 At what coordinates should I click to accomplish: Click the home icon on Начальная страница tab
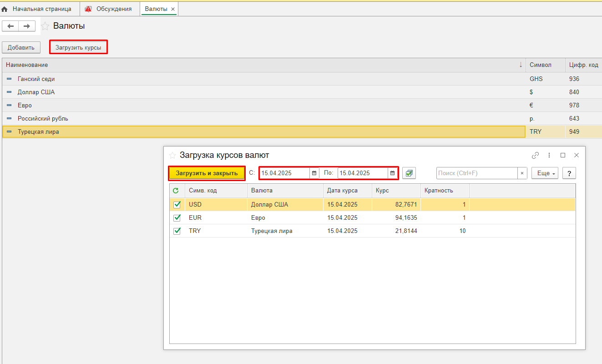tap(5, 9)
